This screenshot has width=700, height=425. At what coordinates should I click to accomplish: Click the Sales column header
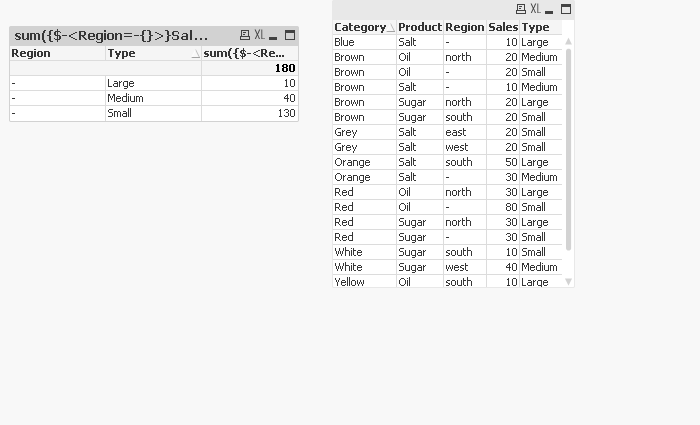pyautogui.click(x=502, y=27)
